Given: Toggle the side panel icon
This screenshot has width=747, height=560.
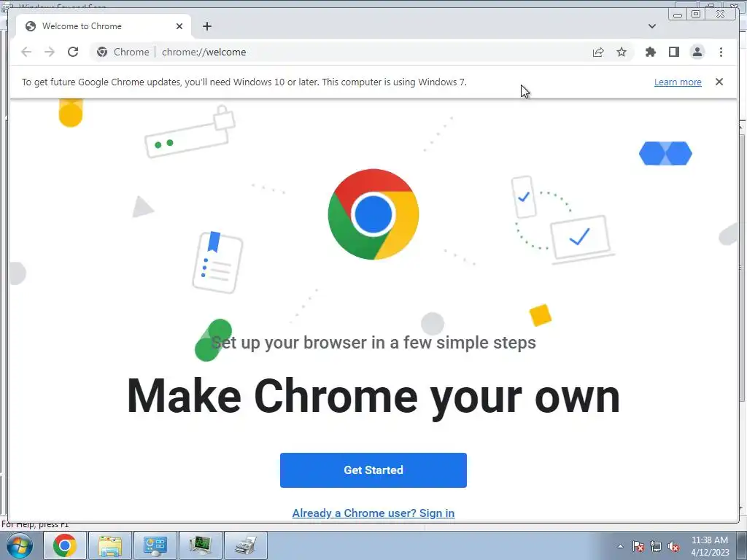Looking at the screenshot, I should click(673, 52).
